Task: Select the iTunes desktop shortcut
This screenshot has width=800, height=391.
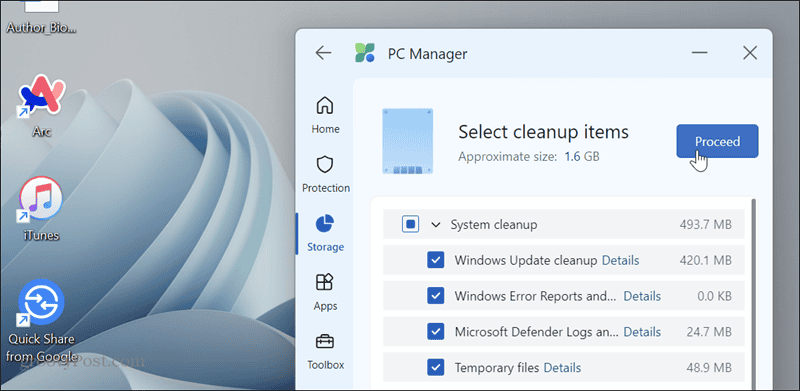Action: tap(41, 210)
